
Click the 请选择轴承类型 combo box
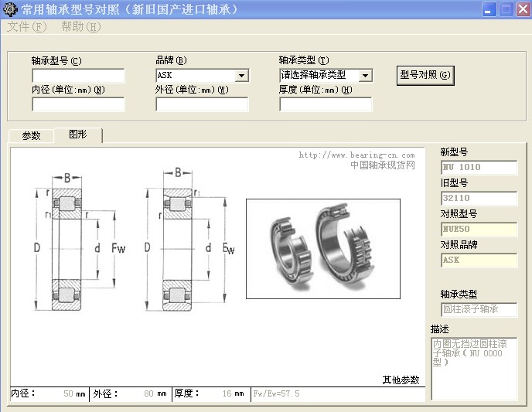point(326,75)
